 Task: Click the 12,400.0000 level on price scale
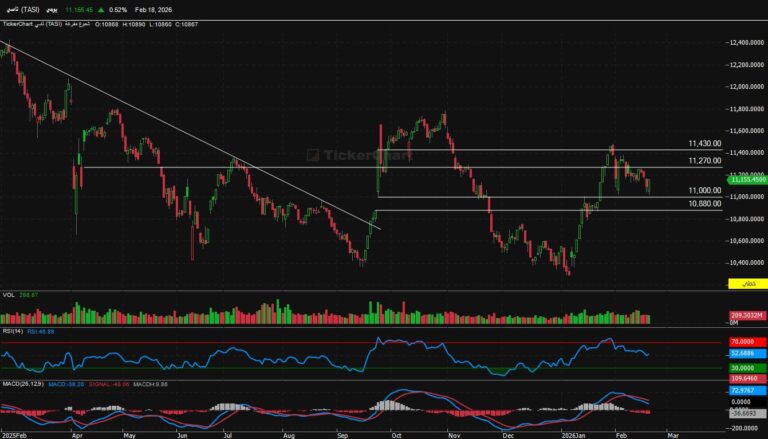point(746,43)
